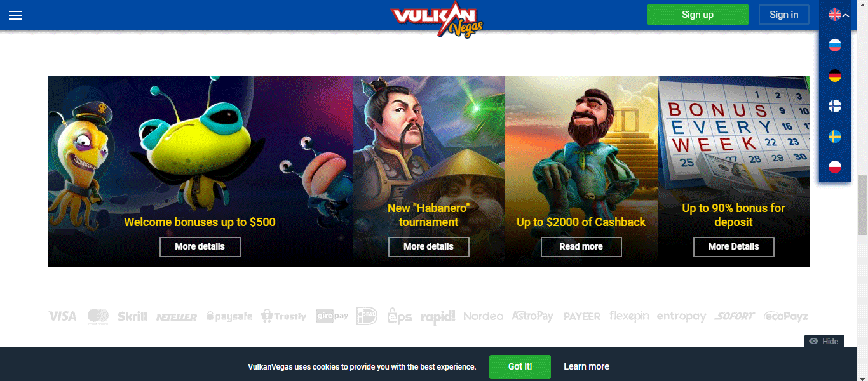The height and width of the screenshot is (381, 868).
Task: Select the Swedish flag language
Action: pos(835,137)
